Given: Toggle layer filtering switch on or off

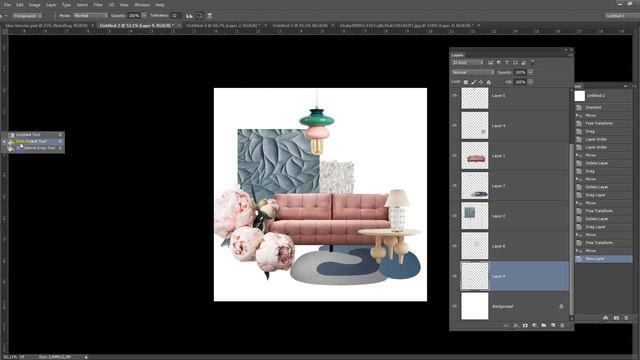Looking at the screenshot, I should pyautogui.click(x=532, y=62).
